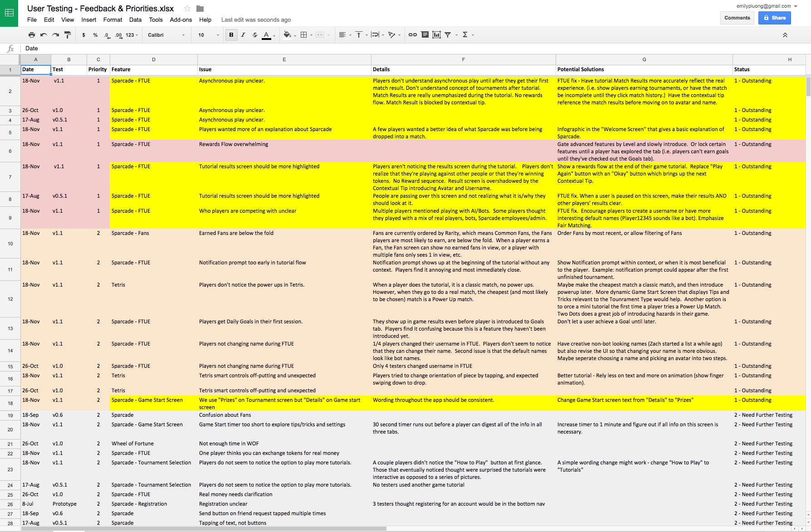Screen dimensions: 811x532
Task: Open the Edit menu
Action: click(x=49, y=20)
